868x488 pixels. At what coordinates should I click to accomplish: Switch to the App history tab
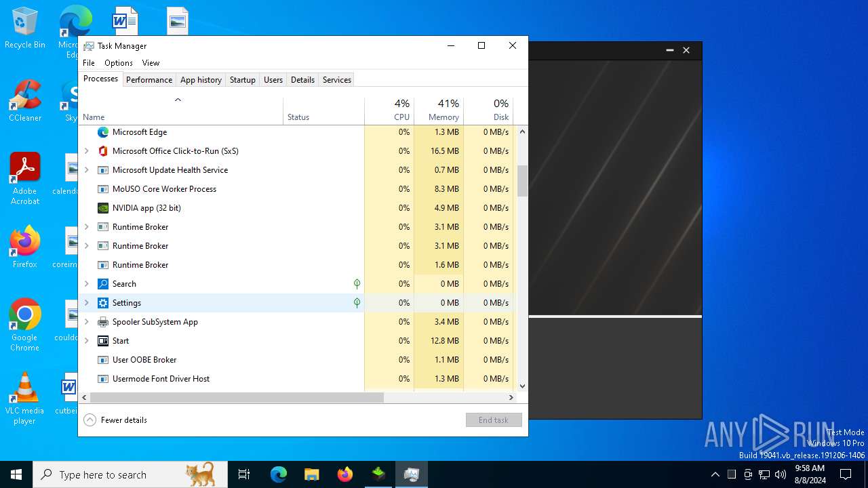click(201, 80)
